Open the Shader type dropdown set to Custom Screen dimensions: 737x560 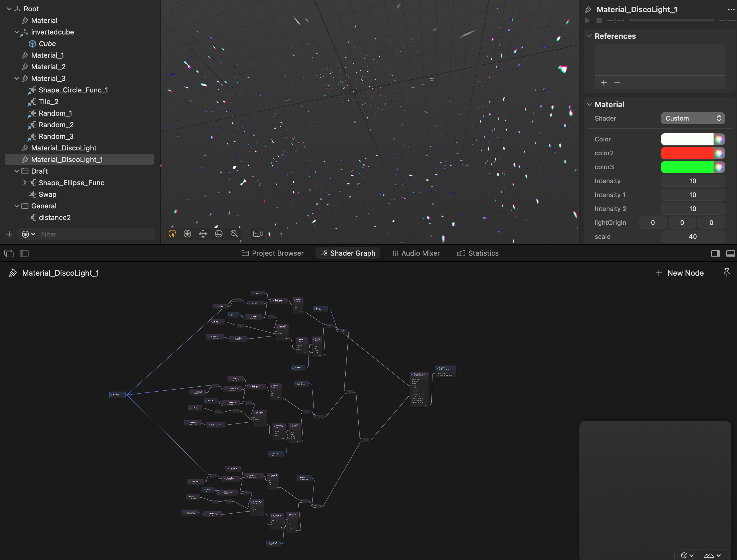[x=692, y=118]
